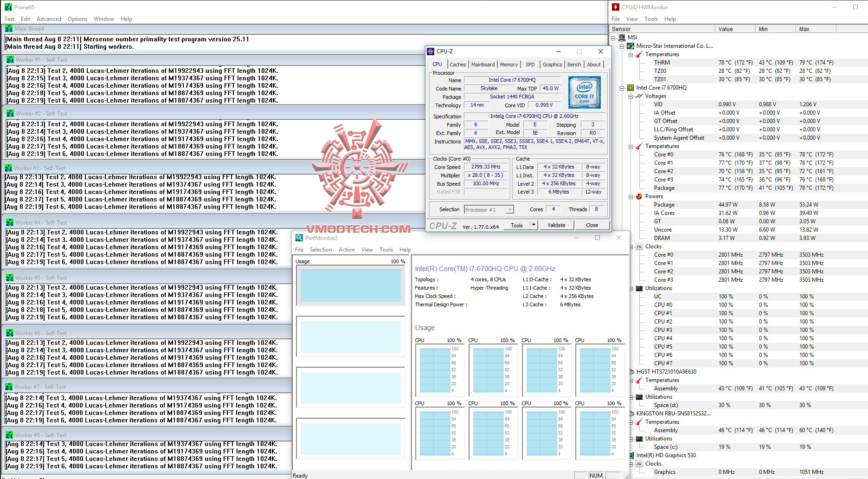868x479 pixels.
Task: Click the Prime95 icon in the title bar
Action: 8,7
